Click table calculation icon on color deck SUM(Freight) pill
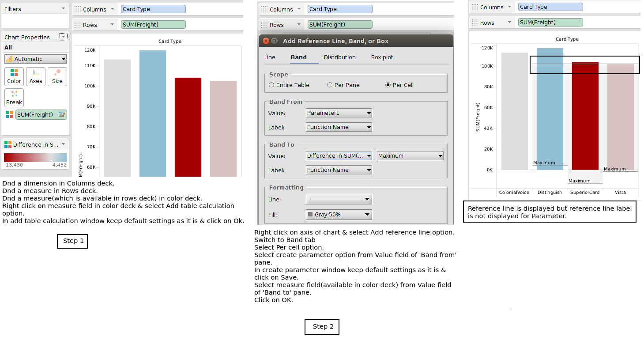The width and height of the screenshot is (644, 337). click(x=62, y=114)
